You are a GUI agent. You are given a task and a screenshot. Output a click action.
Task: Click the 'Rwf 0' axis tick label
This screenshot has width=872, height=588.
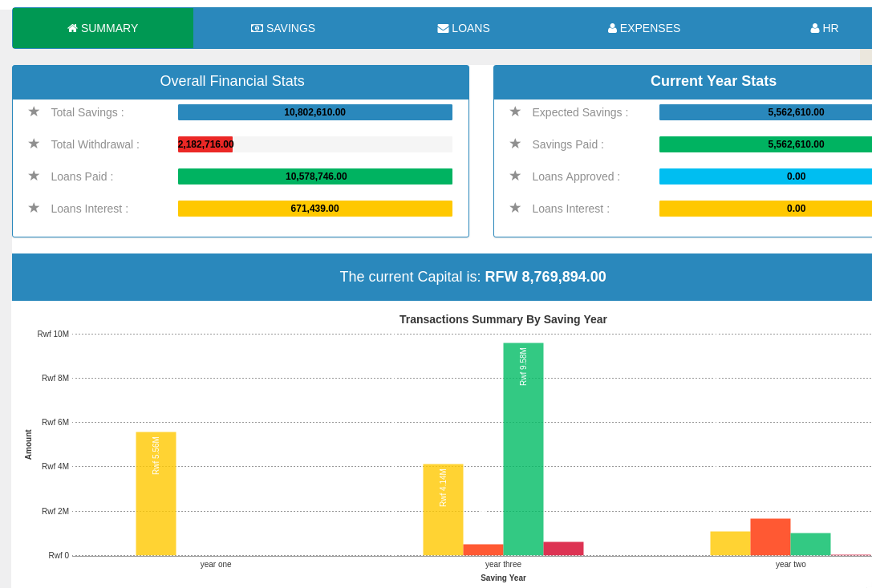coord(59,555)
